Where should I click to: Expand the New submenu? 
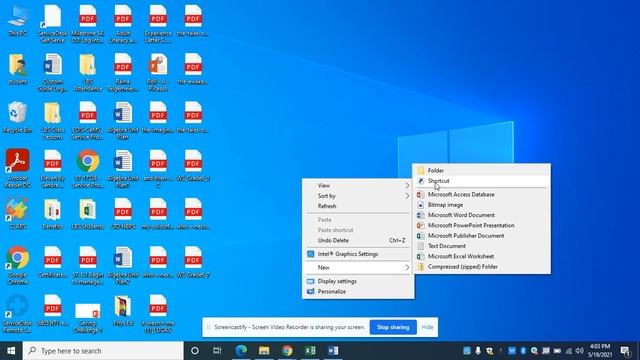pyautogui.click(x=358, y=267)
